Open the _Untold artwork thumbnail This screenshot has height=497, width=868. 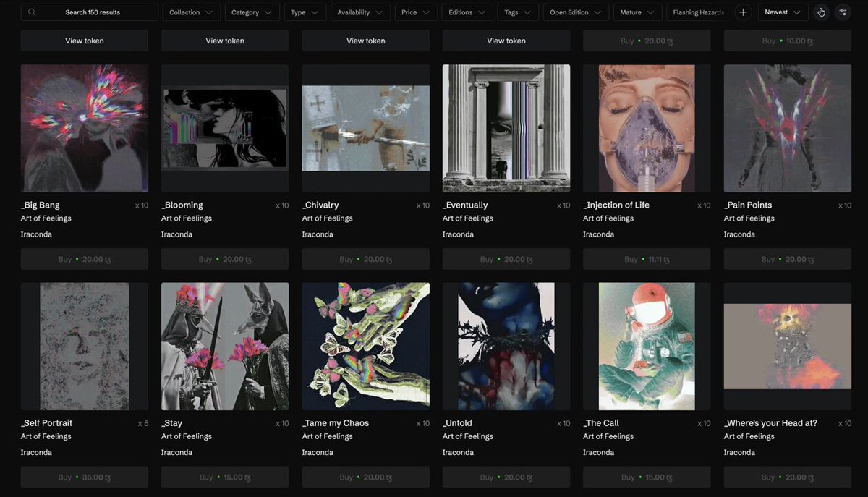click(506, 347)
